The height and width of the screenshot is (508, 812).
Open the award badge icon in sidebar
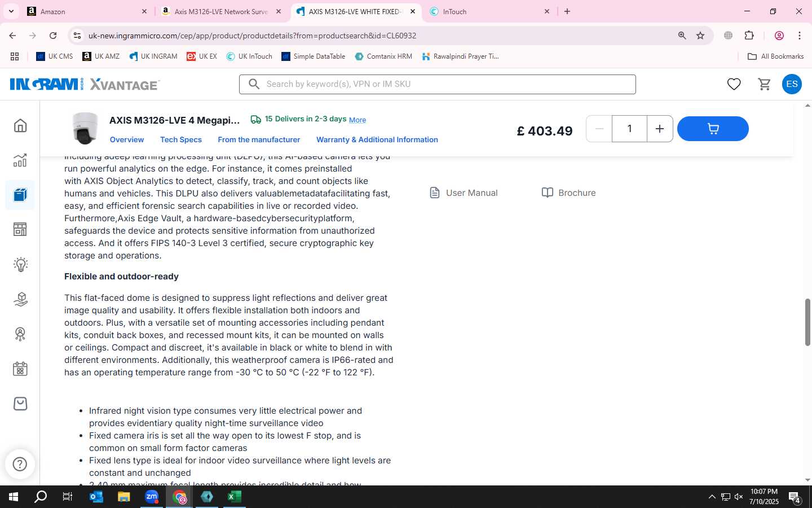click(x=20, y=334)
